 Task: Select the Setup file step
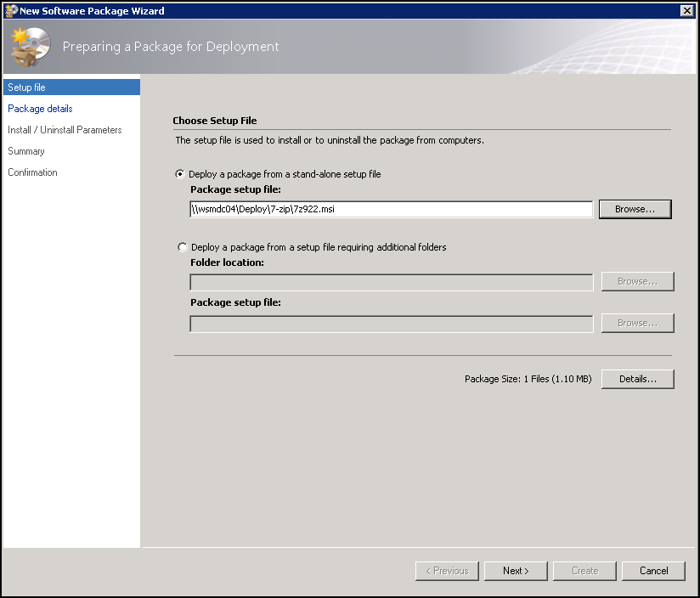click(25, 87)
